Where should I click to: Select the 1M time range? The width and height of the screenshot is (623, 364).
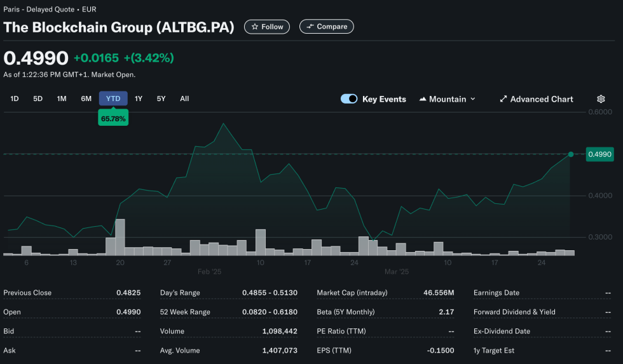click(62, 98)
